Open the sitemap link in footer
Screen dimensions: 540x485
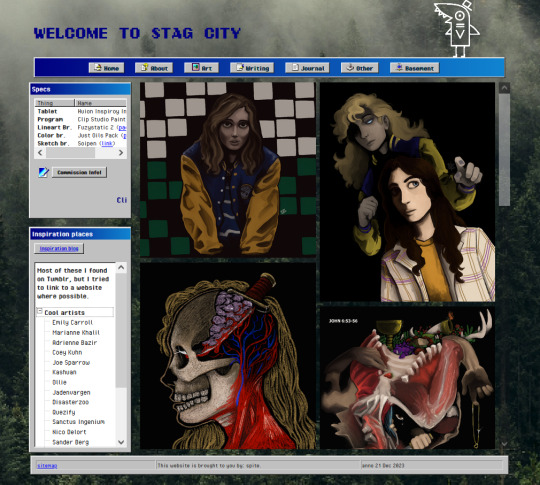[47, 466]
